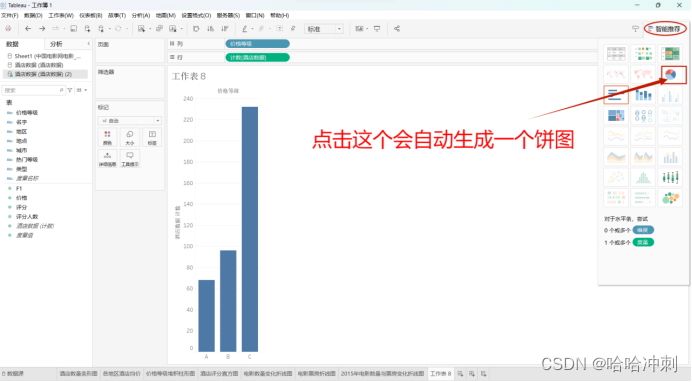Open the 地图(M) menu

(x=165, y=15)
